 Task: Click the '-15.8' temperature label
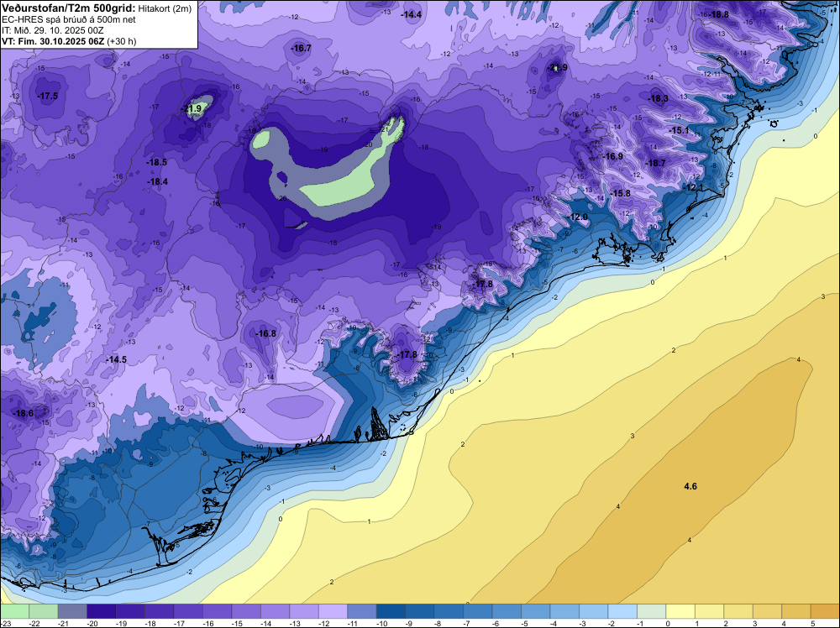pyautogui.click(x=620, y=193)
